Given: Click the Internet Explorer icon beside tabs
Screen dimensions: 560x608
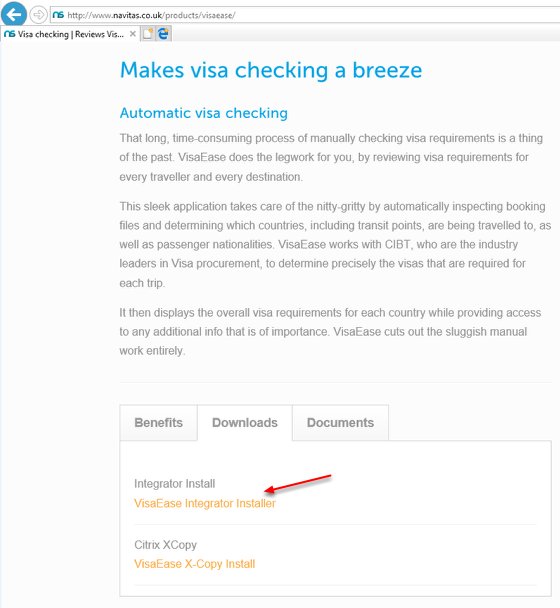Looking at the screenshot, I should (163, 34).
